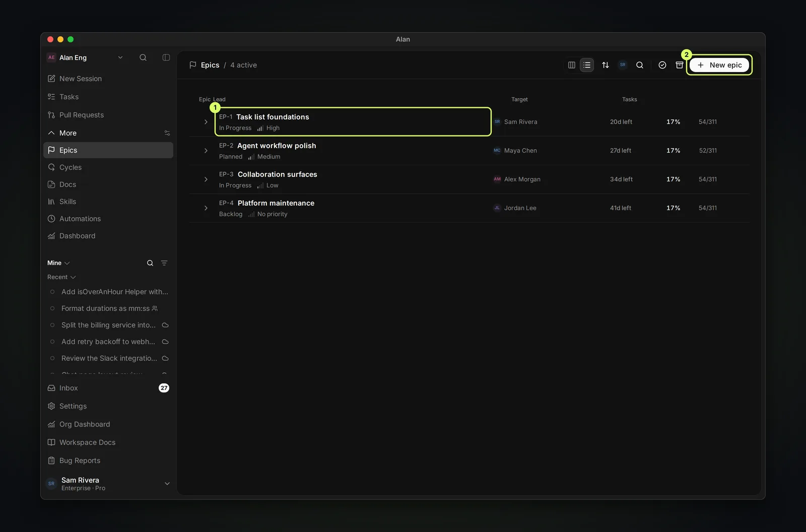Open Split the billing service session
Screen dimensions: 806x532
click(108, 325)
